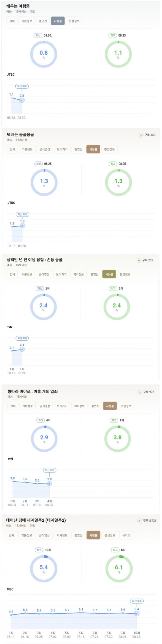Open 시리즈 tab under 태어난 김에 세계일주2
The image size is (162, 644).
point(126,535)
